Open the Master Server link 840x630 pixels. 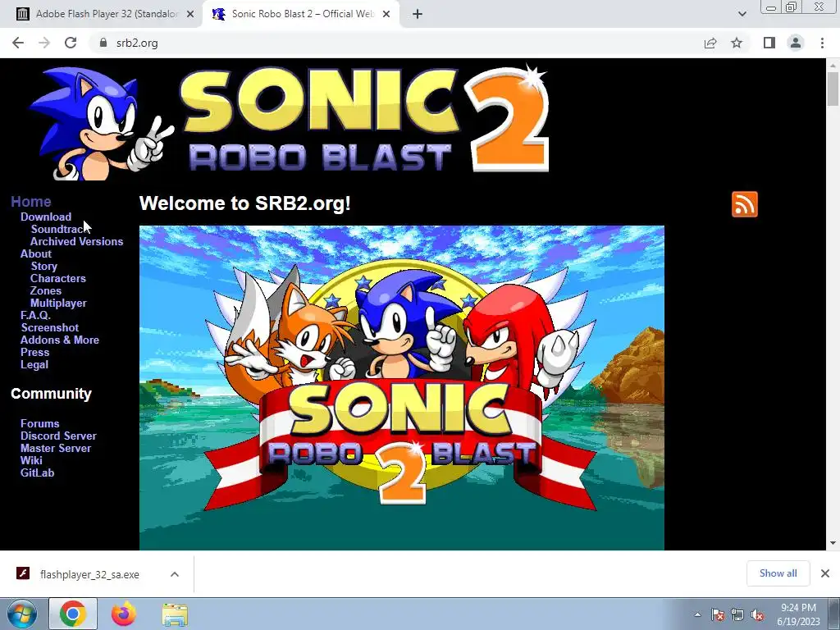click(x=56, y=448)
